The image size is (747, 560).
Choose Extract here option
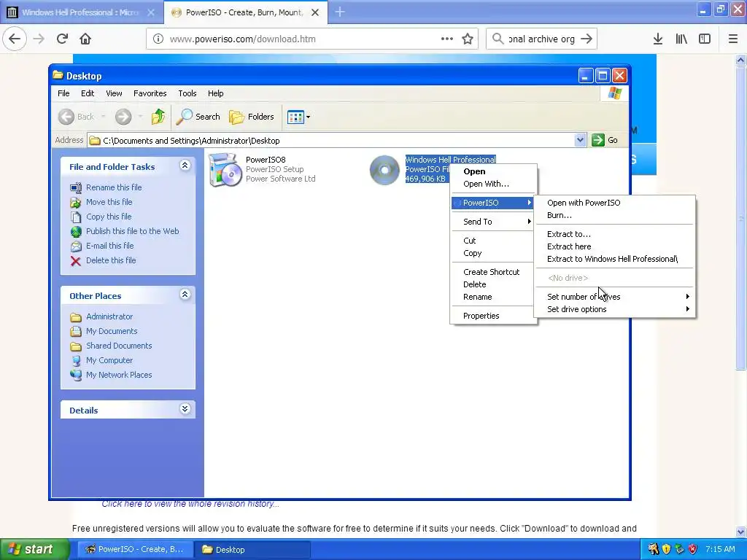pyautogui.click(x=616, y=246)
